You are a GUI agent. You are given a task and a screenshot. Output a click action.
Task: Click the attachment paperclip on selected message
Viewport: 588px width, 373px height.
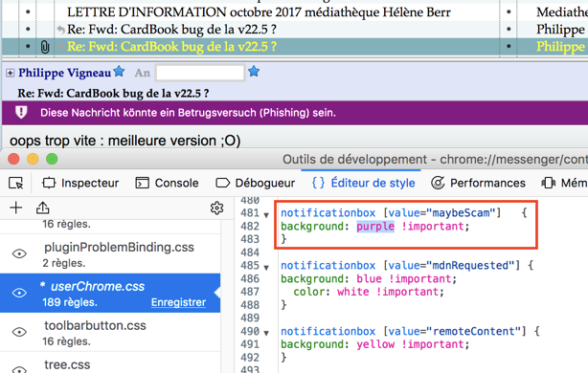(x=45, y=47)
